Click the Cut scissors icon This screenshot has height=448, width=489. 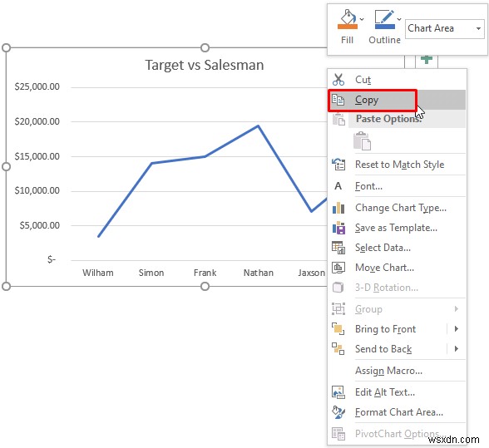tap(338, 80)
